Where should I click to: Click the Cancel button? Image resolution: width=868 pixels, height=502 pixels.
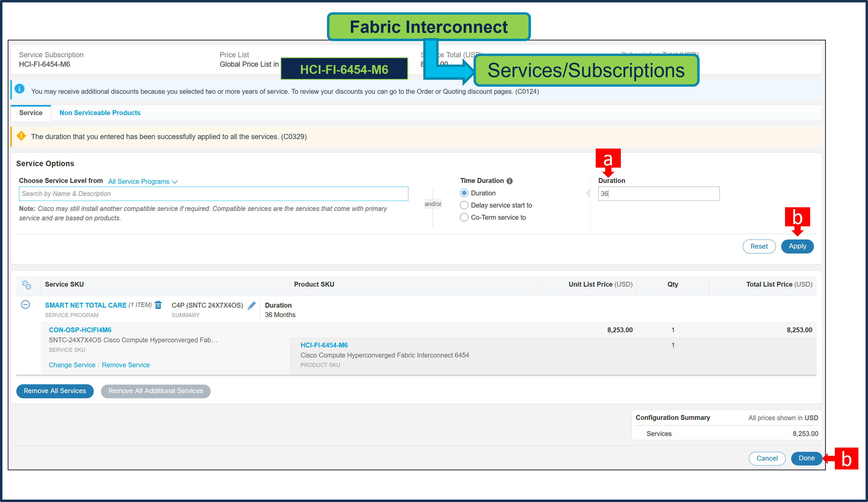767,459
